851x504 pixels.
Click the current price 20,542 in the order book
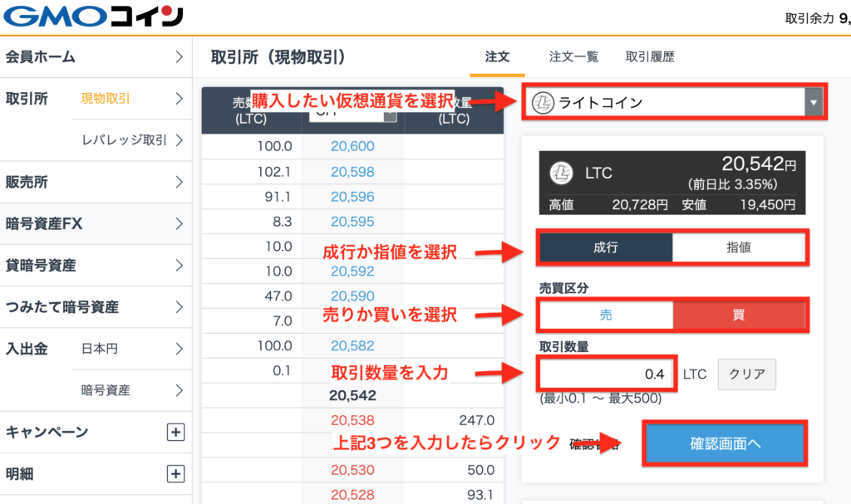[x=352, y=395]
